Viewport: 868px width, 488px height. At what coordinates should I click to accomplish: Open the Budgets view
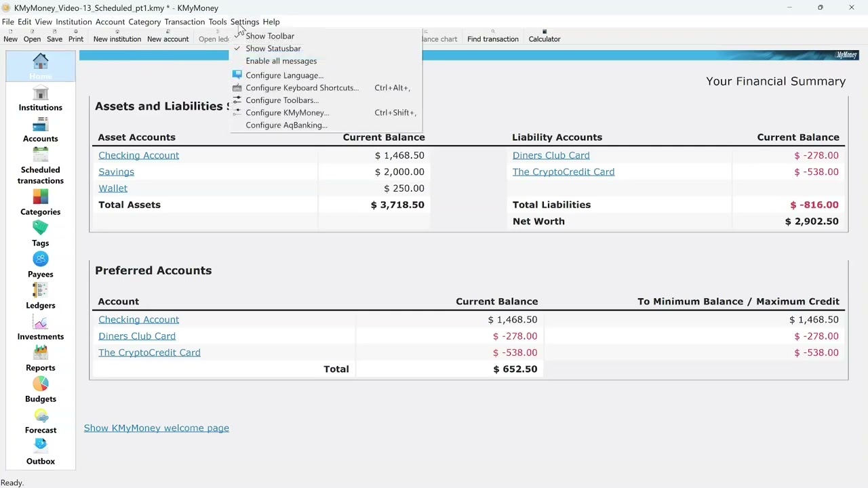point(41,390)
